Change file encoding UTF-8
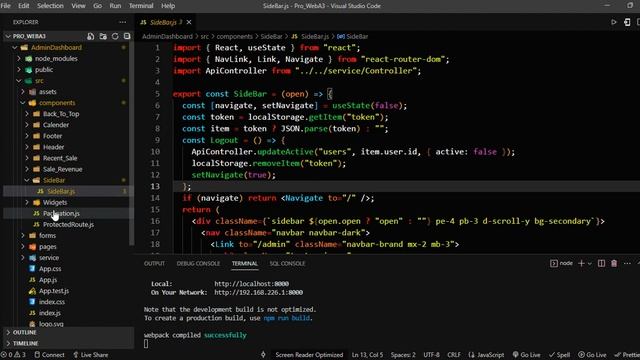 [431, 355]
